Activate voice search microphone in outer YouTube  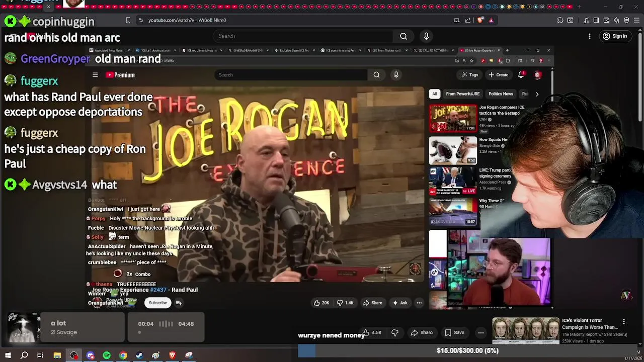(x=426, y=36)
